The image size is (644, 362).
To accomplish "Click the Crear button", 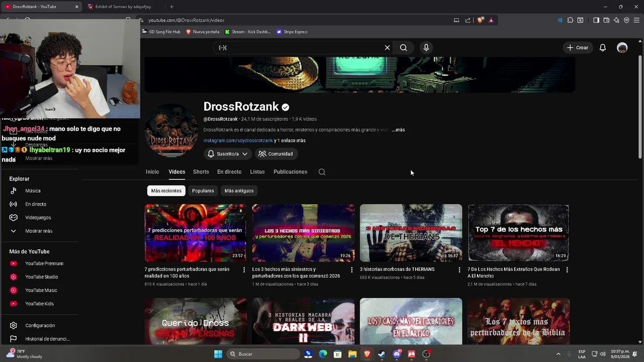I will (577, 48).
